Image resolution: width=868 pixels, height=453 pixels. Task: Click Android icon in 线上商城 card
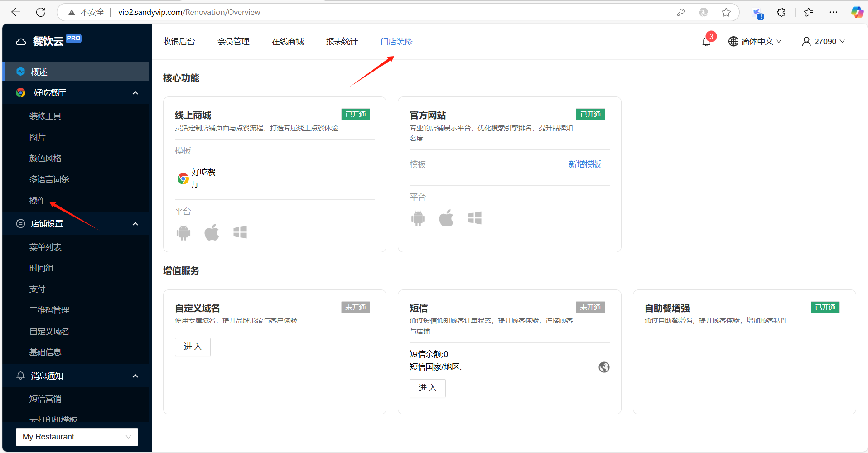click(183, 233)
